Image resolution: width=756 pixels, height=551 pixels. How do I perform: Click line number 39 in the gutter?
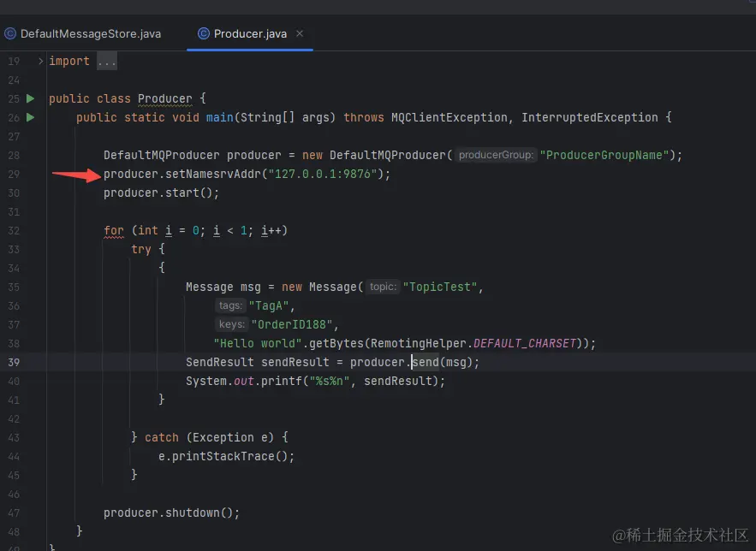[14, 362]
